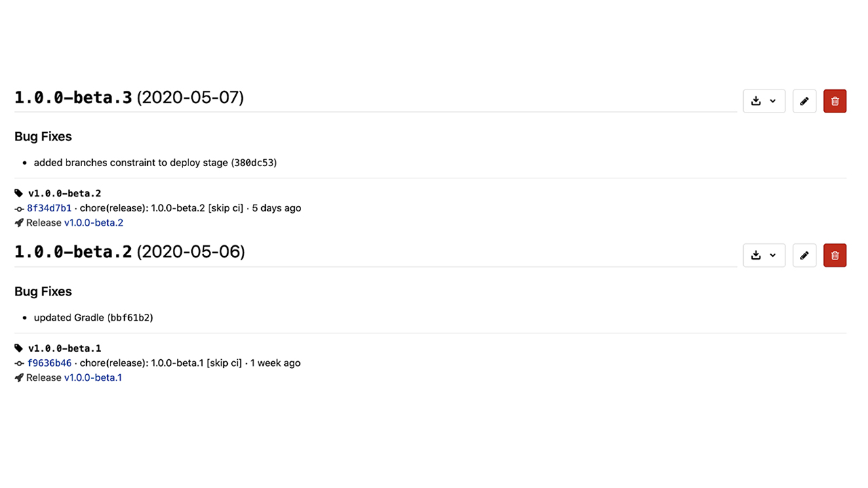The image size is (868, 488).
Task: Click the tag icon beside v1.0.0-beta.2
Action: [x=19, y=194]
